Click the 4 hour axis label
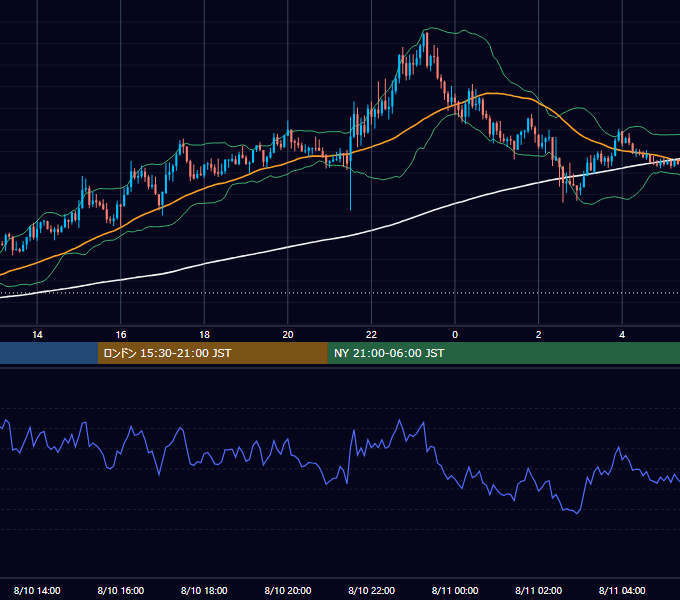680x600 pixels. [622, 335]
